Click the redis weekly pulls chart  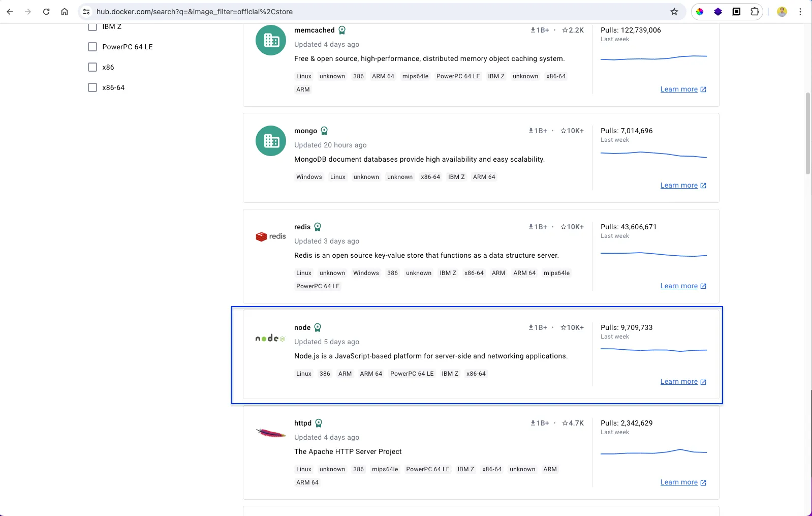tap(653, 254)
